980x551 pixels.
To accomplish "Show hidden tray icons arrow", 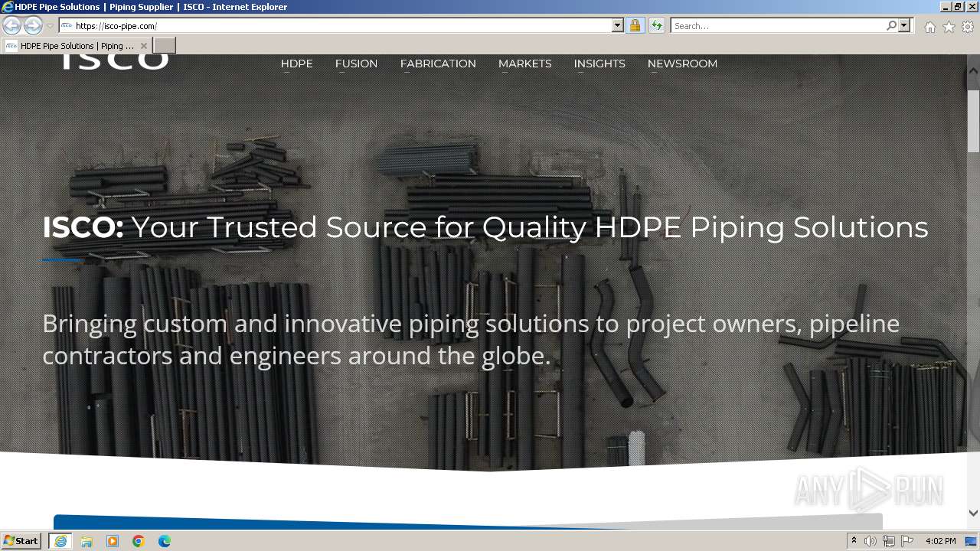I will 854,541.
